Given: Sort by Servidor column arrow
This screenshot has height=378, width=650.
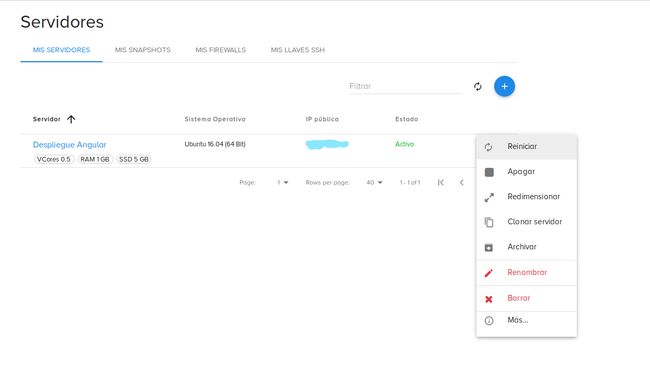Looking at the screenshot, I should (71, 119).
